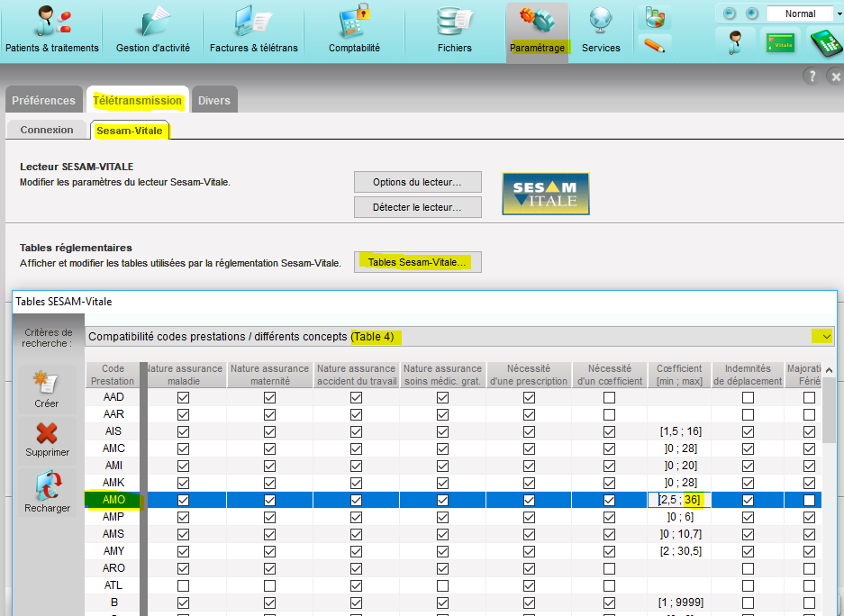Expand the Table 4 criteria dropdown
This screenshot has width=844, height=616.
[822, 337]
